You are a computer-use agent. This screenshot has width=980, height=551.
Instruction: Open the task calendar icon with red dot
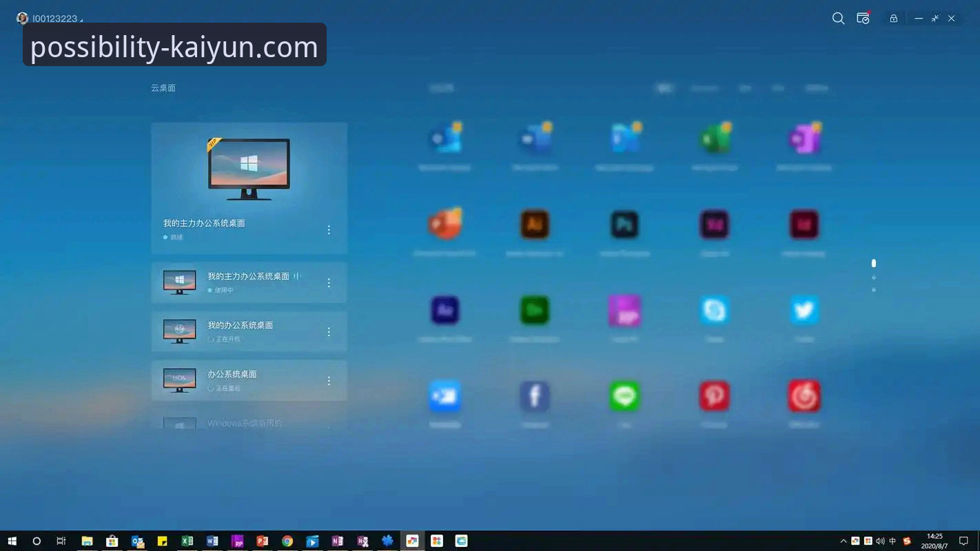tap(863, 19)
